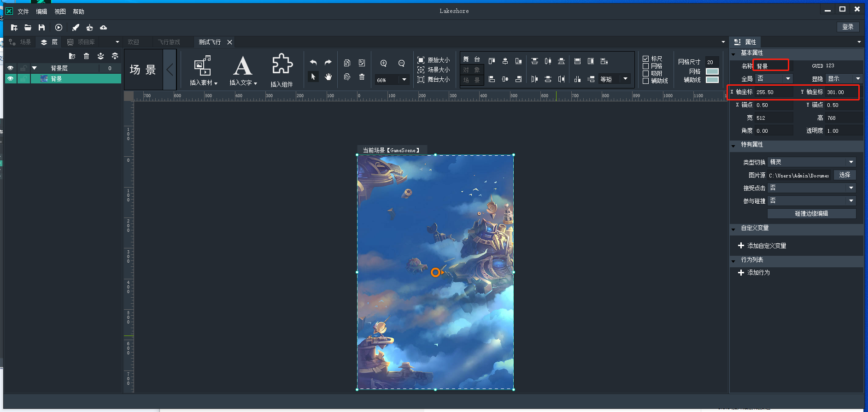This screenshot has height=412, width=868.
Task: Select the hand pan tool
Action: 328,77
